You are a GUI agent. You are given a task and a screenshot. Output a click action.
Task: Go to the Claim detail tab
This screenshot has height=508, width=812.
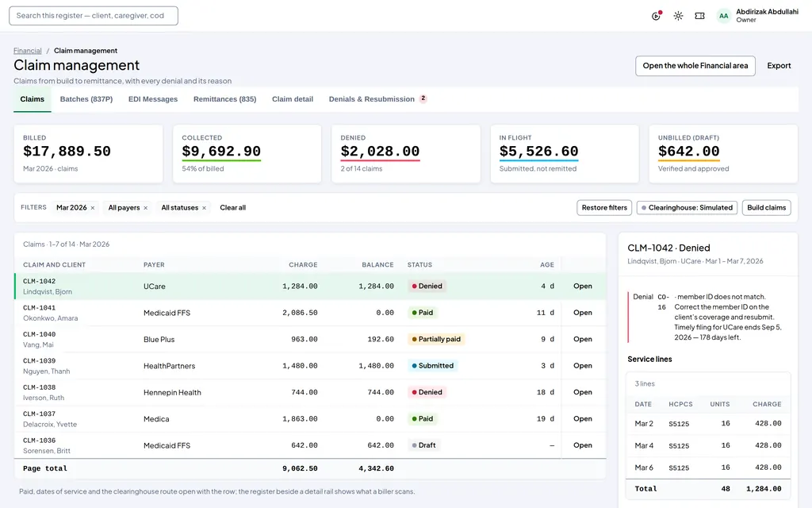293,99
